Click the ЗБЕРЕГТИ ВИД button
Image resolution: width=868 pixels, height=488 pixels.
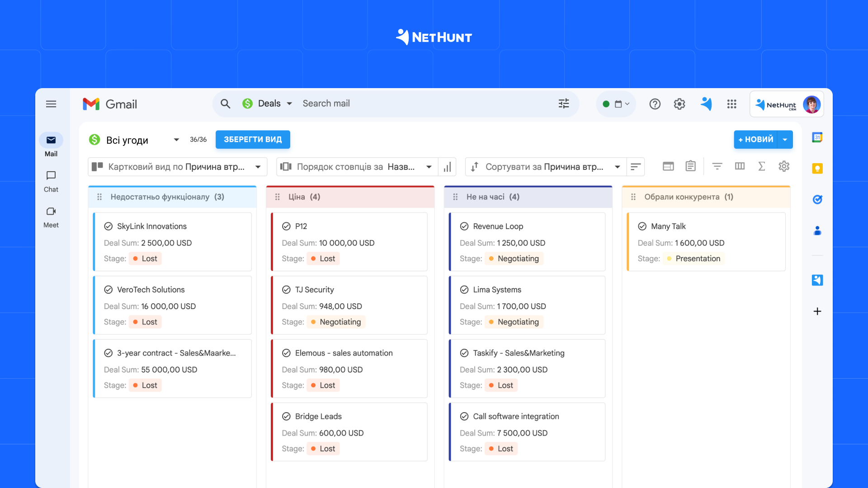tap(252, 140)
